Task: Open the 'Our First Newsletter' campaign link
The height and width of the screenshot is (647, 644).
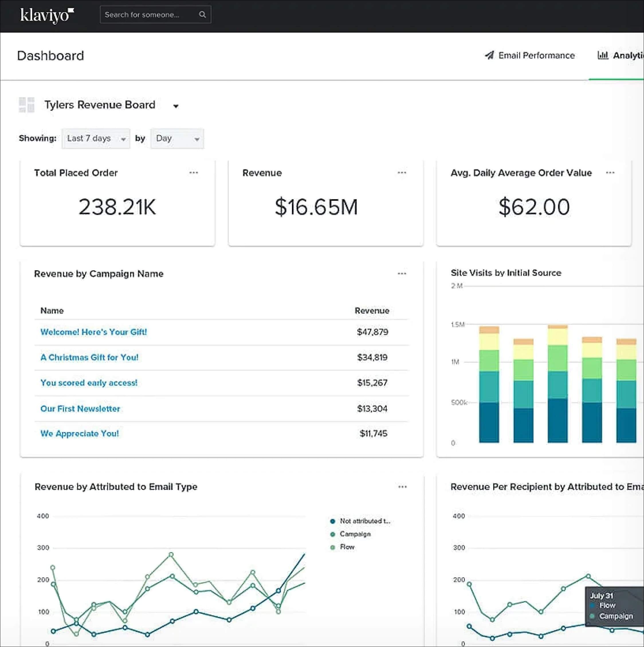Action: tap(80, 409)
